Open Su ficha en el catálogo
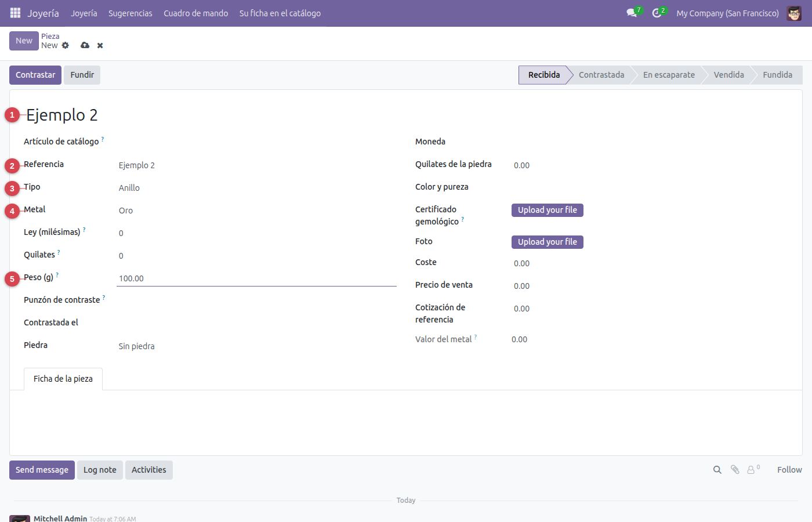 [x=280, y=13]
